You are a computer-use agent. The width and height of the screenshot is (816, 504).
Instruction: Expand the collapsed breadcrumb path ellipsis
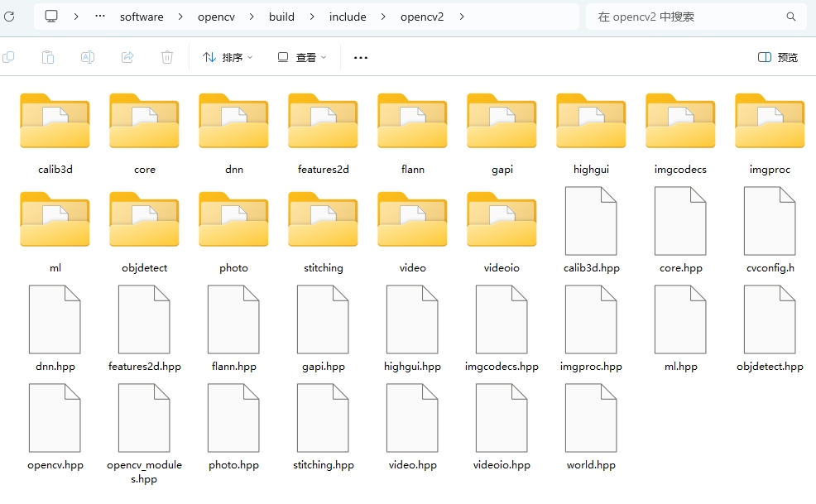click(x=100, y=17)
